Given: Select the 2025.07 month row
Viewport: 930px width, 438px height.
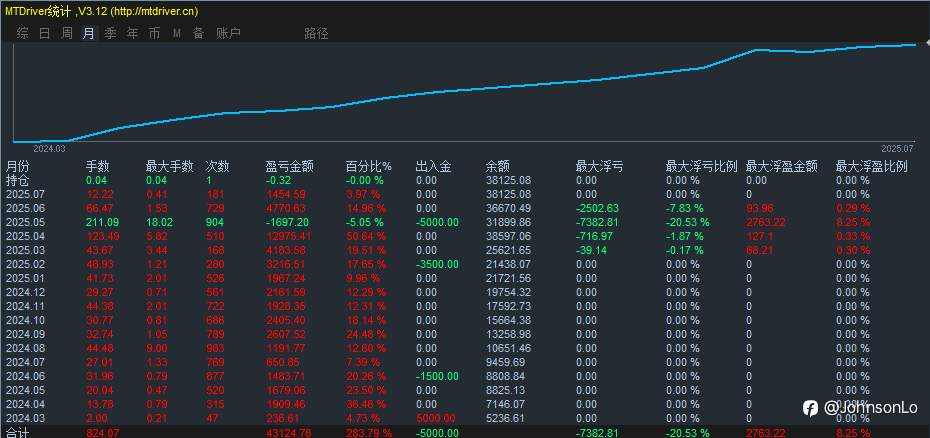Looking at the screenshot, I should coord(25,194).
